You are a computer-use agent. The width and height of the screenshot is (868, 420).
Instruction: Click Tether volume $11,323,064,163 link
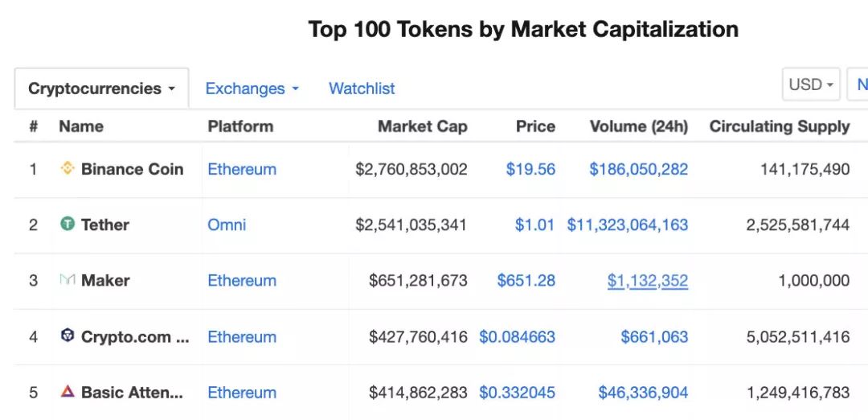click(627, 225)
